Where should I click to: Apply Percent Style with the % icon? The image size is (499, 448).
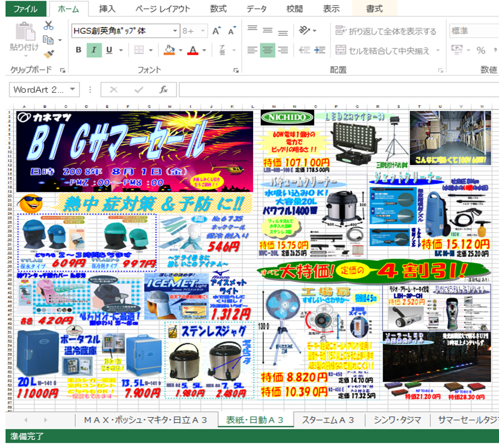481,50
